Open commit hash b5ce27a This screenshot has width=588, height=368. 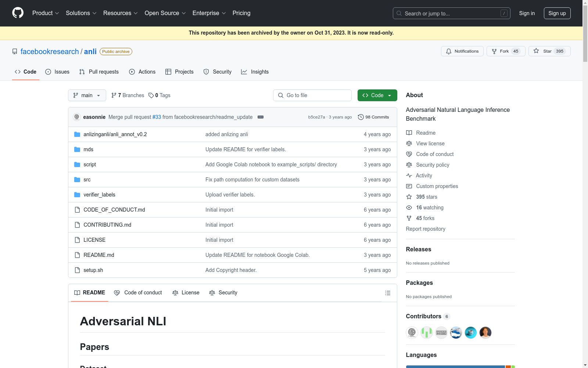(x=316, y=117)
